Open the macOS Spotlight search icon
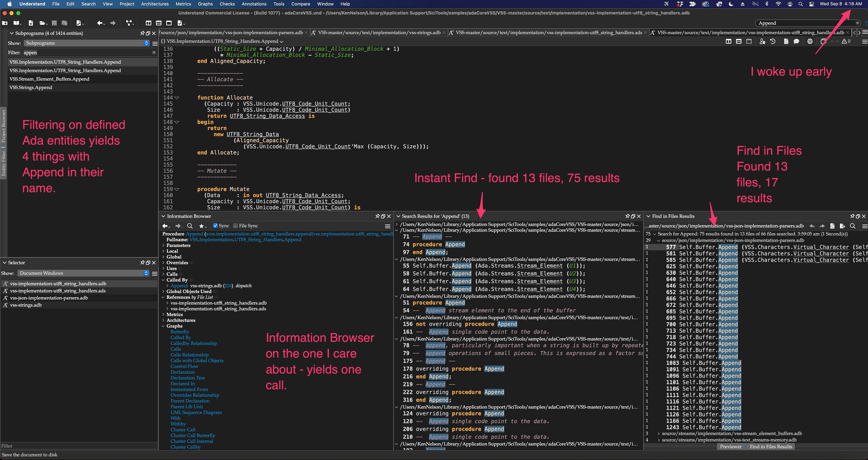 click(800, 4)
